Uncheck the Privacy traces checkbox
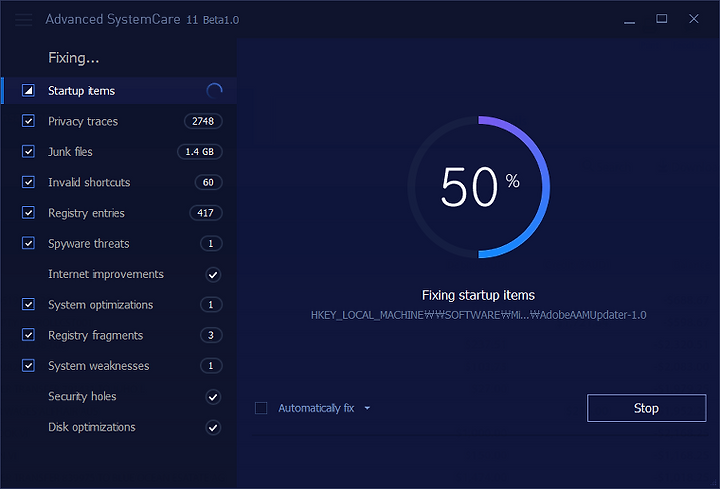This screenshot has width=720, height=489. click(x=28, y=121)
